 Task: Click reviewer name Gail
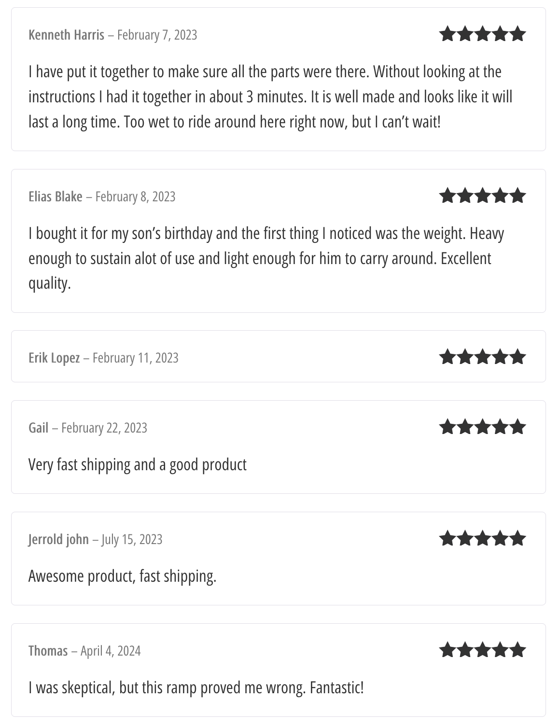(39, 428)
